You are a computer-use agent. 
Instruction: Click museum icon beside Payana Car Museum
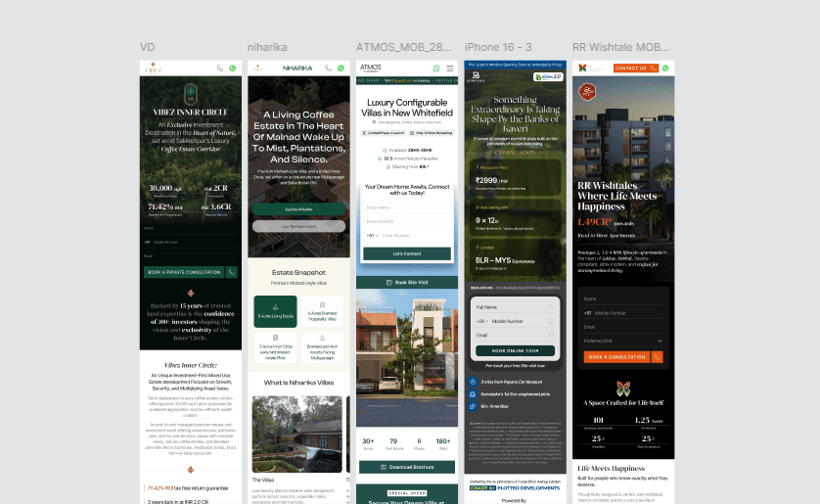click(x=473, y=382)
